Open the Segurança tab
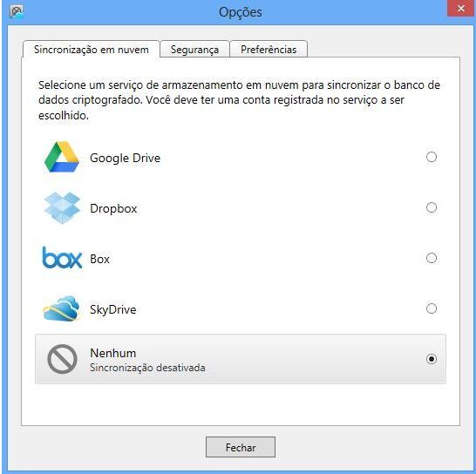Screen dimensions: 476x474 point(194,49)
